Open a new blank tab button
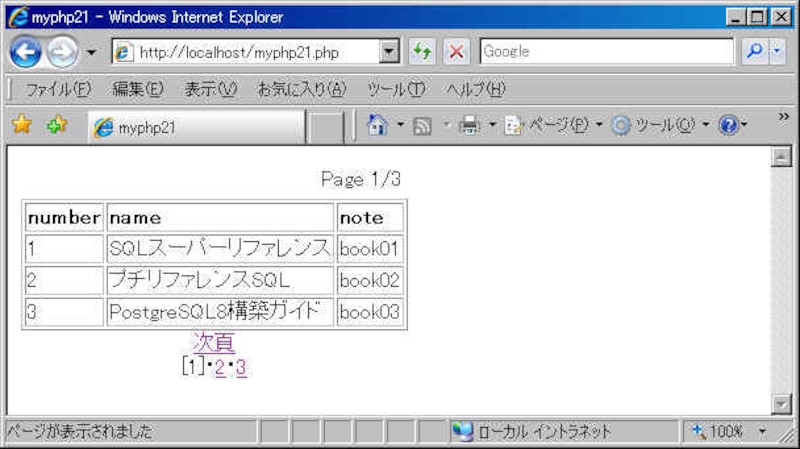 point(327,127)
